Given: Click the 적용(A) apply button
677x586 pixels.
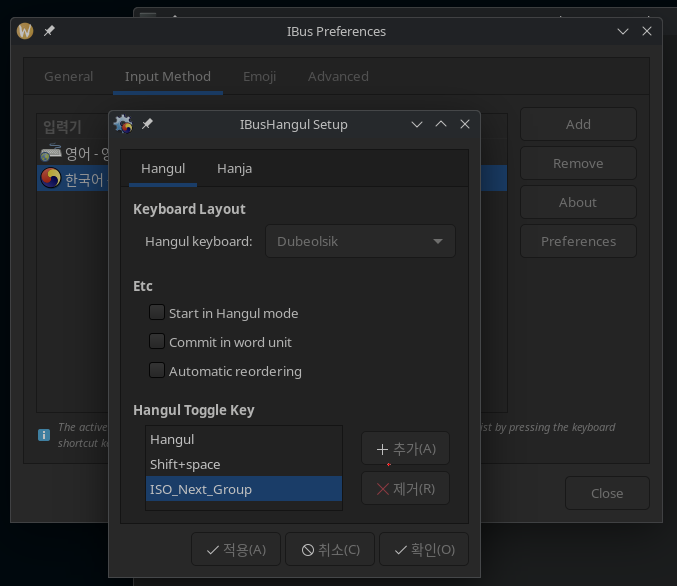Looking at the screenshot, I should coord(236,549).
